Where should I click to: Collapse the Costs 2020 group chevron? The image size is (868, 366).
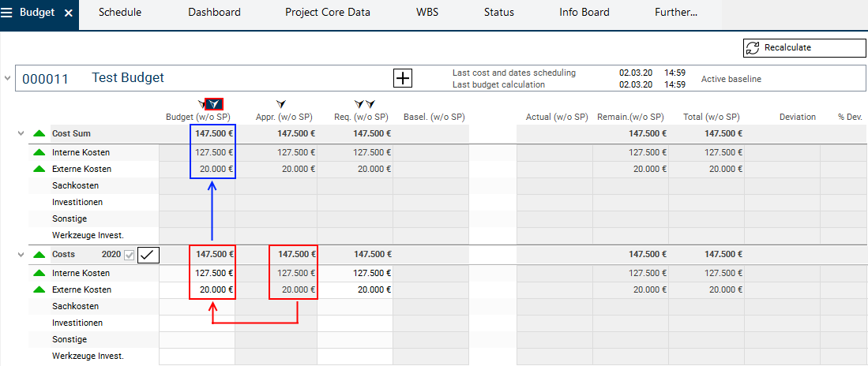pos(21,255)
